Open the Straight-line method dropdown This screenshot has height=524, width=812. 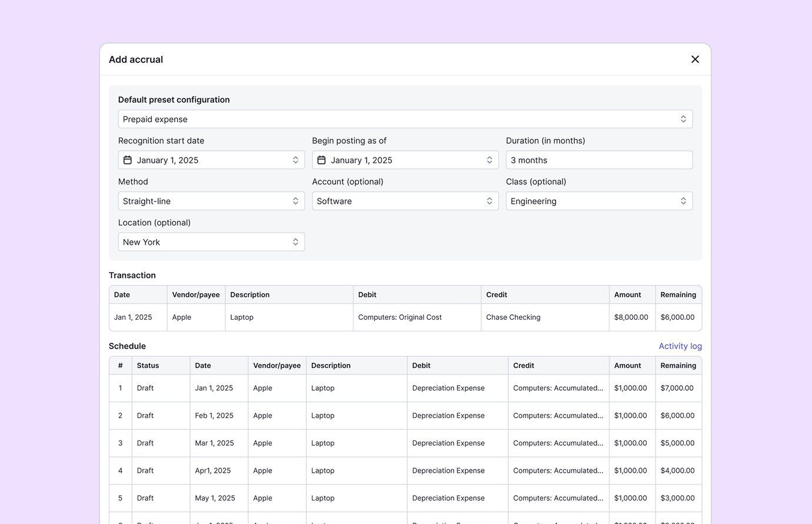point(211,201)
